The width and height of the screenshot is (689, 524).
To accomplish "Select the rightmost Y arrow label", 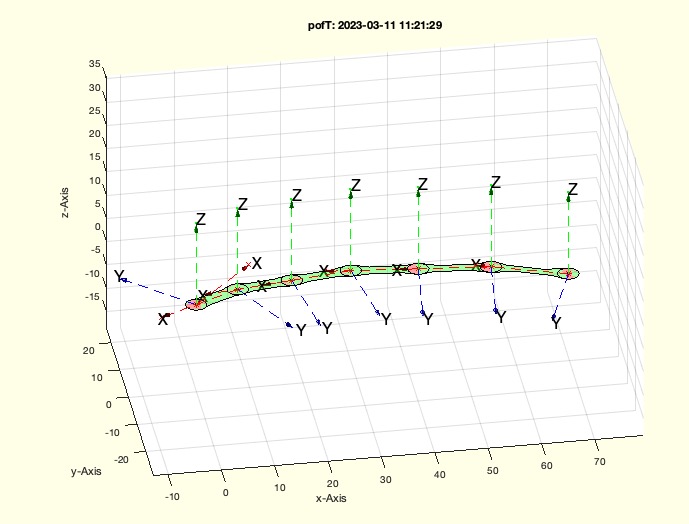I will coord(556,322).
